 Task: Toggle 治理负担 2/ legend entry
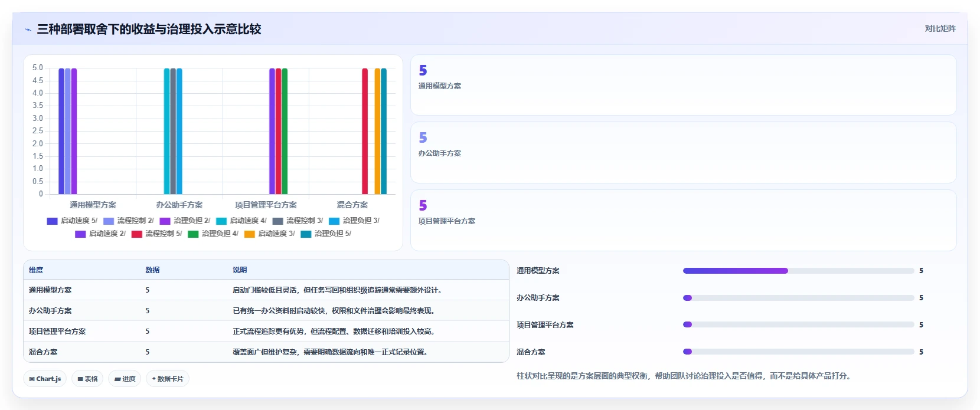(x=185, y=221)
